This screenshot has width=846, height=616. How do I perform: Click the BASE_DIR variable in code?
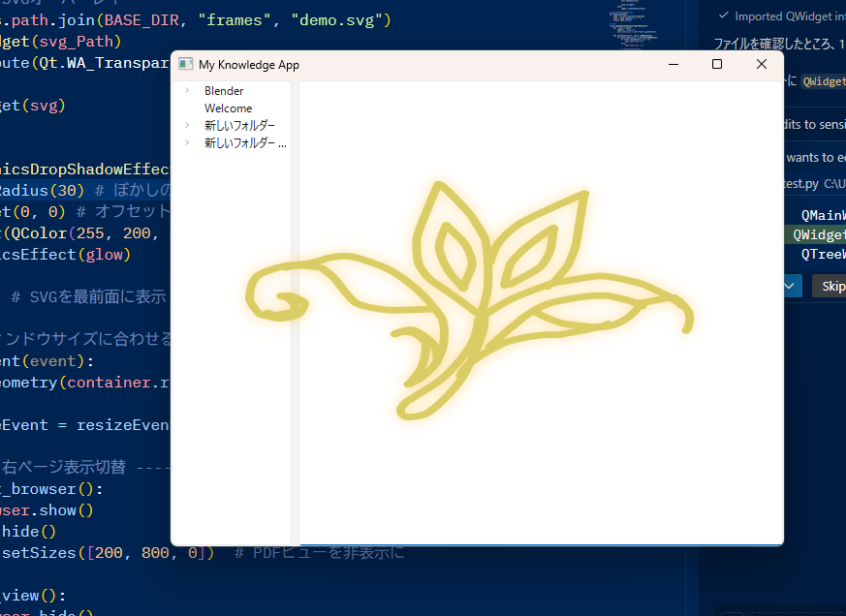(x=141, y=20)
